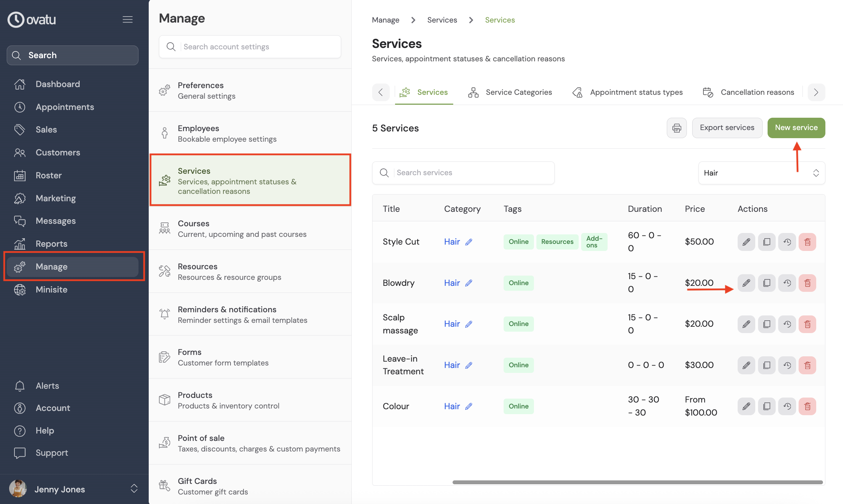Delete the Style Cut service

807,242
